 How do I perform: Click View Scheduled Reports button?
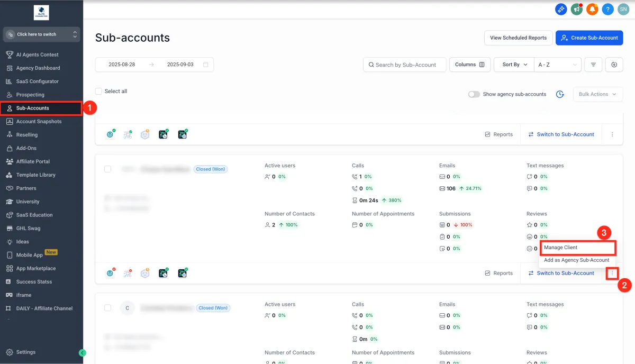pyautogui.click(x=518, y=38)
